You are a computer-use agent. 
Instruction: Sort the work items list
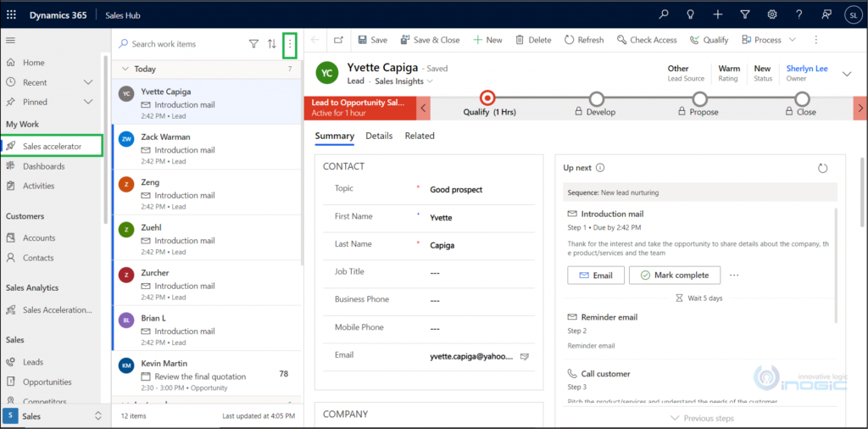[x=272, y=44]
